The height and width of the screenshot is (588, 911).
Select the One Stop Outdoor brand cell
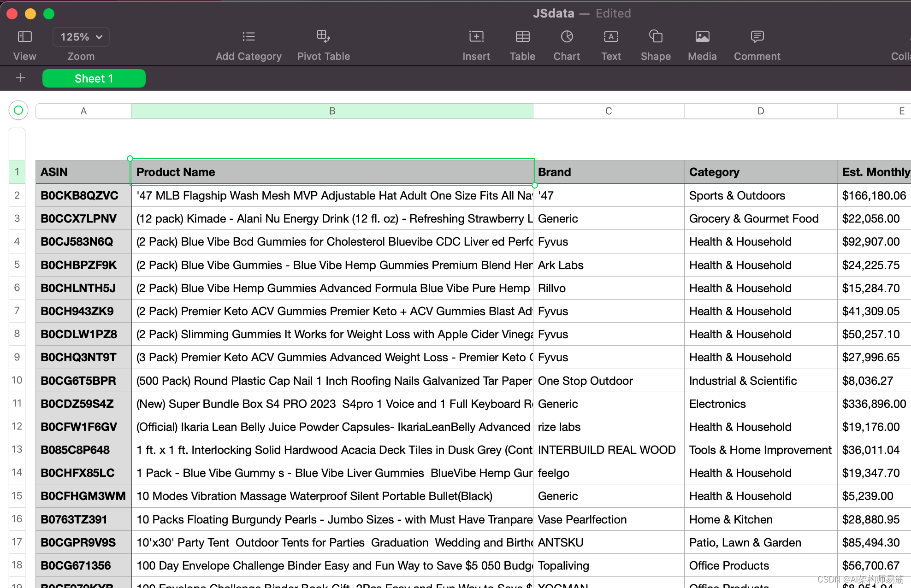tap(609, 381)
